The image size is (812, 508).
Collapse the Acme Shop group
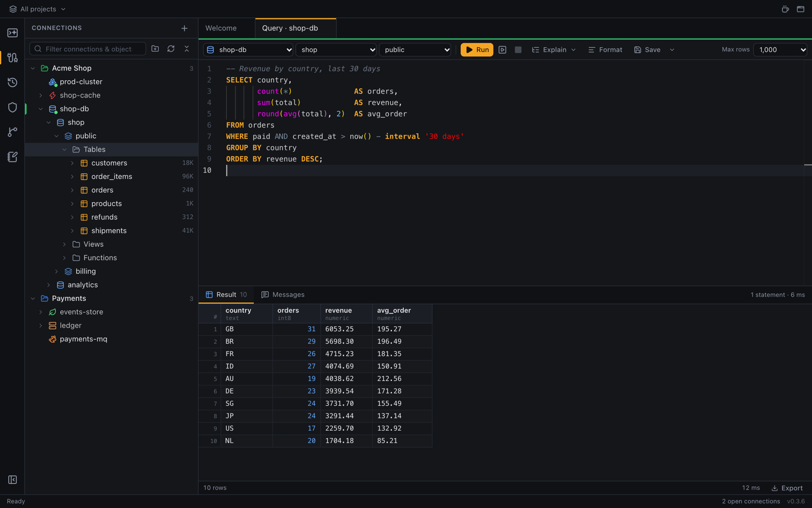(x=33, y=68)
